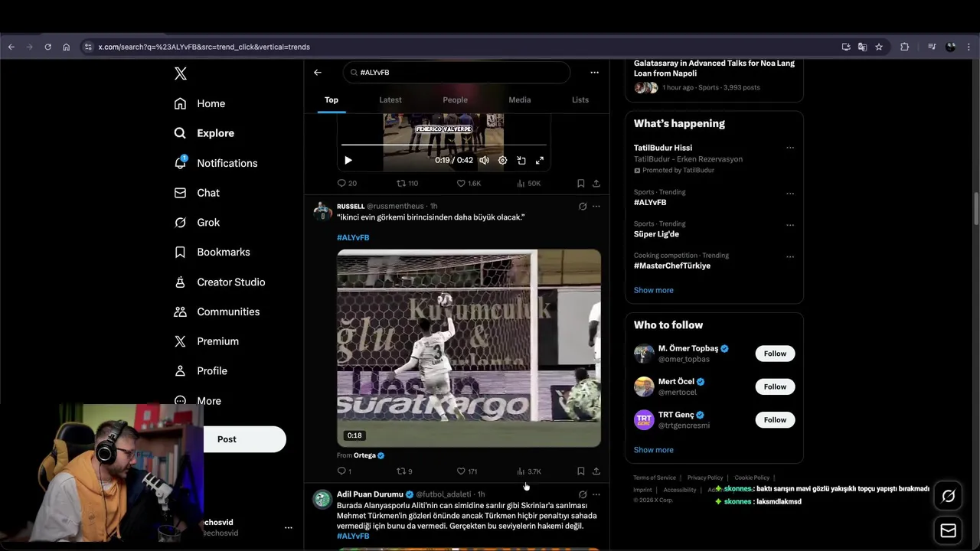View RUSSELL post 3.7K views stats
980x551 pixels.
coord(529,471)
